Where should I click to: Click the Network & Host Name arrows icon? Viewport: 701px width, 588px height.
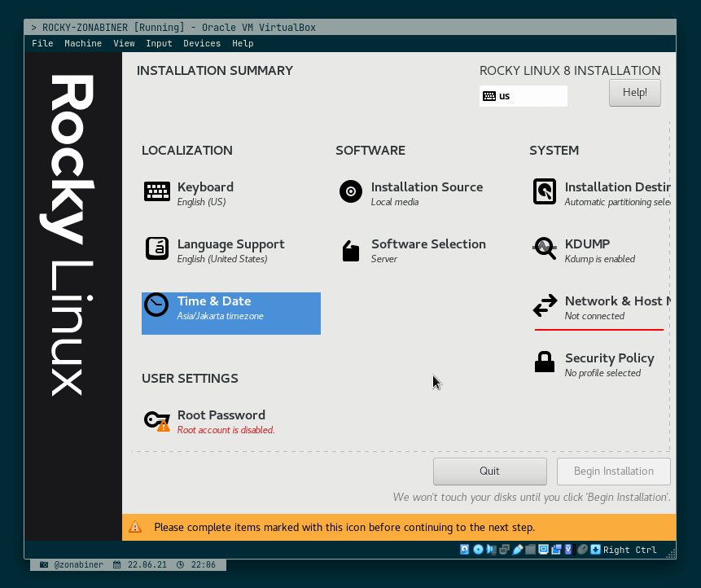click(x=544, y=307)
